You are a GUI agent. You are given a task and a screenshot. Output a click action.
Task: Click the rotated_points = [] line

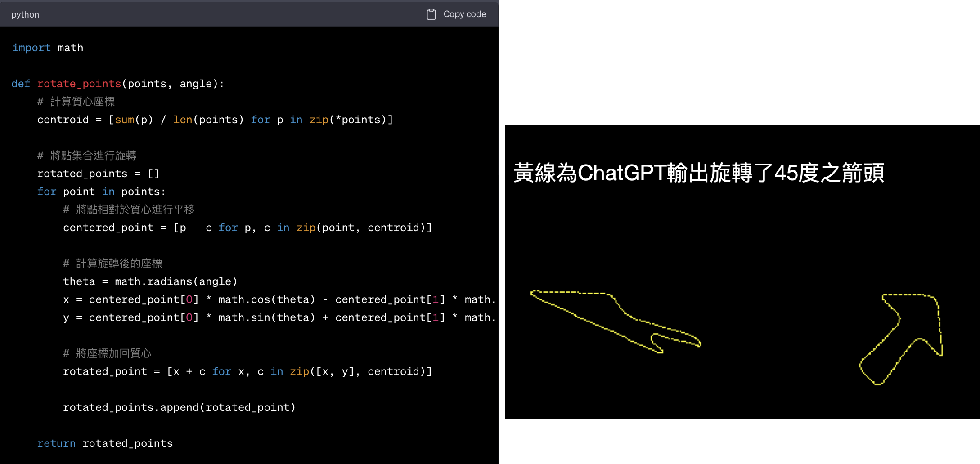[98, 174]
